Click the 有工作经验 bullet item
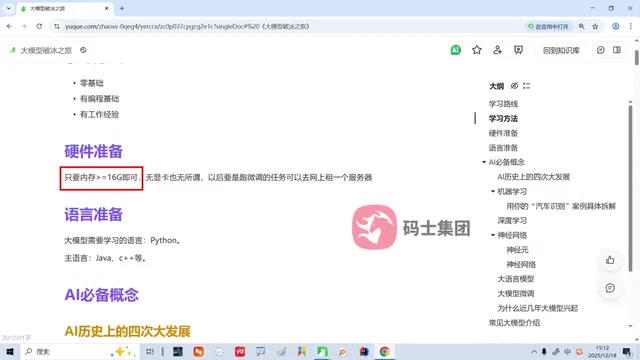640x360 pixels. pyautogui.click(x=99, y=115)
